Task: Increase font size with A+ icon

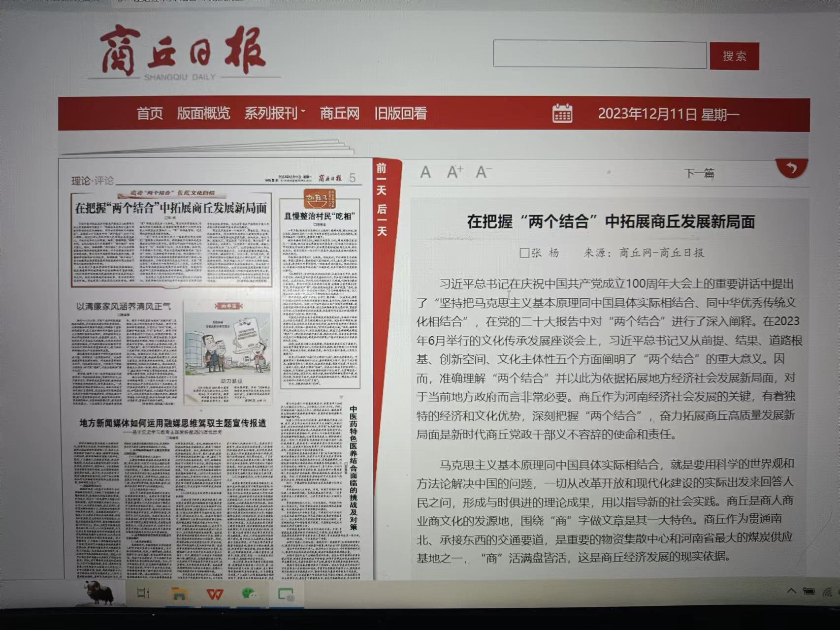Action: pos(454,172)
